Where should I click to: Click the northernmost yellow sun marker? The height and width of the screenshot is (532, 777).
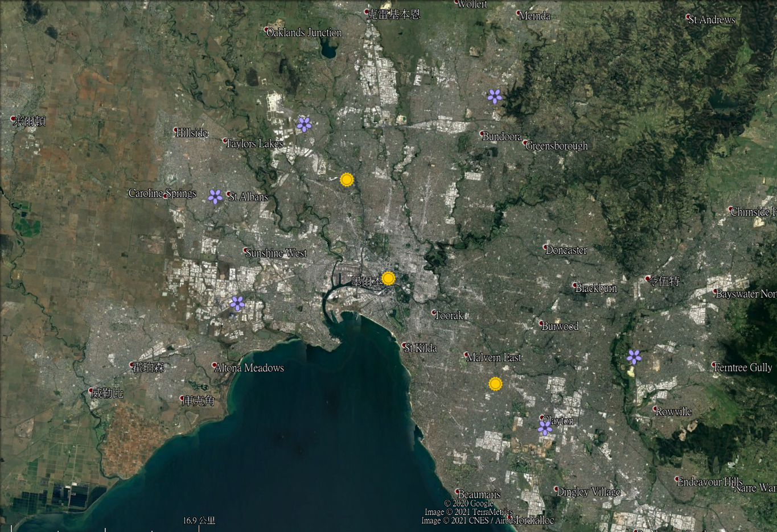tap(347, 180)
